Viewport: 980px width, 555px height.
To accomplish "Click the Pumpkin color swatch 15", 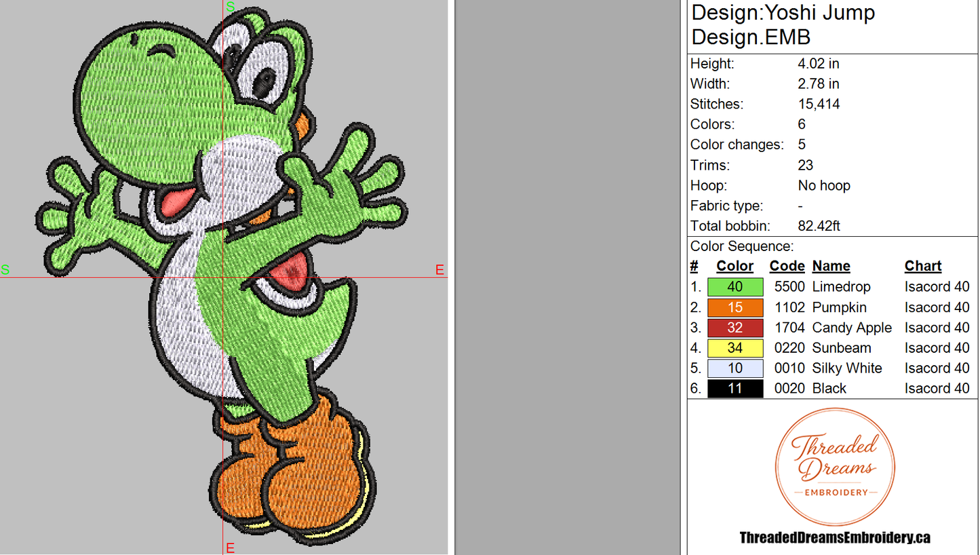I will 735,307.
